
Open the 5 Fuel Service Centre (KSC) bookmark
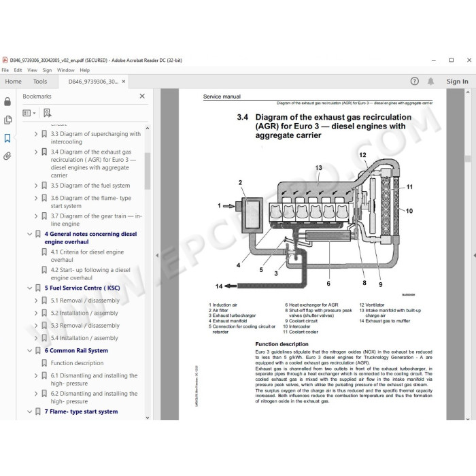[82, 288]
